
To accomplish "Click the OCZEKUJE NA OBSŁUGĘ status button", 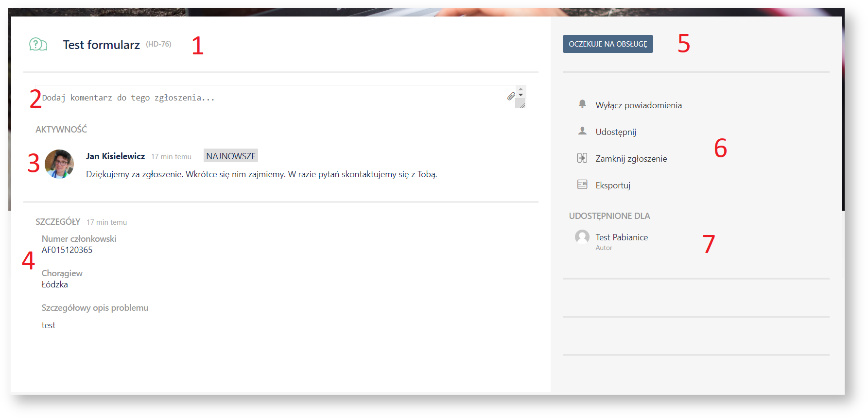I will tap(608, 44).
